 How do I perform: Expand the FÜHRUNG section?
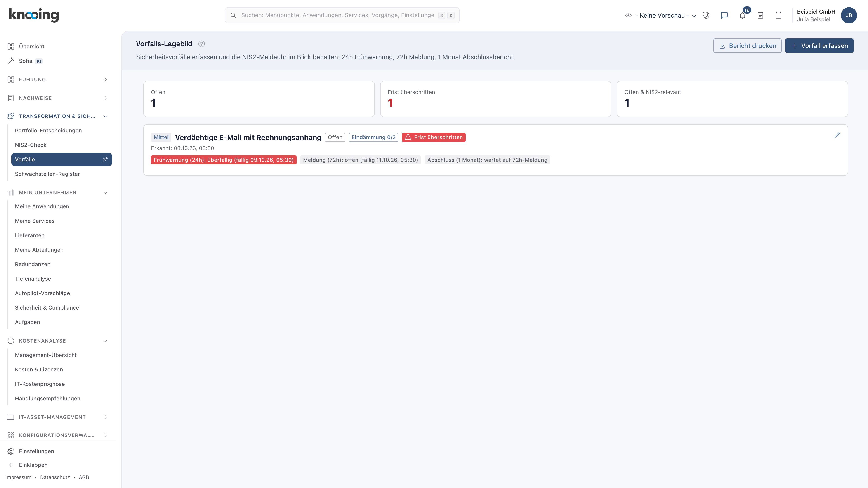58,80
